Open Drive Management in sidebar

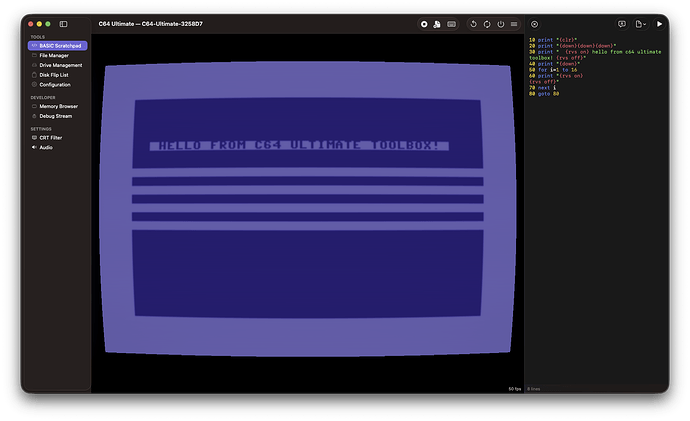pyautogui.click(x=58, y=65)
